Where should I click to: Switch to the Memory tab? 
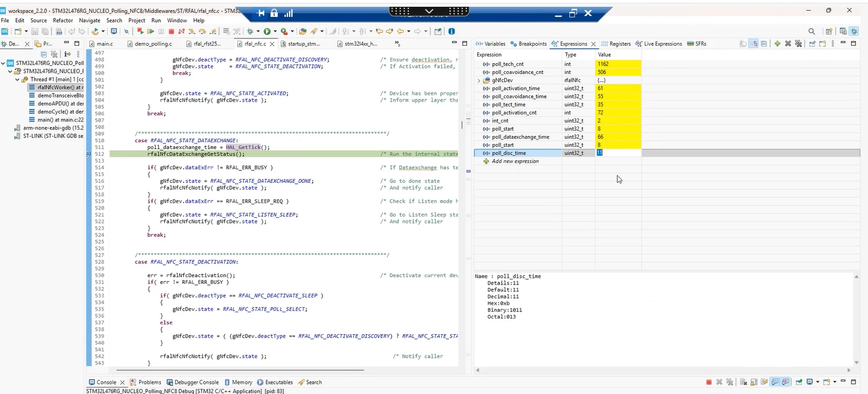(238, 382)
